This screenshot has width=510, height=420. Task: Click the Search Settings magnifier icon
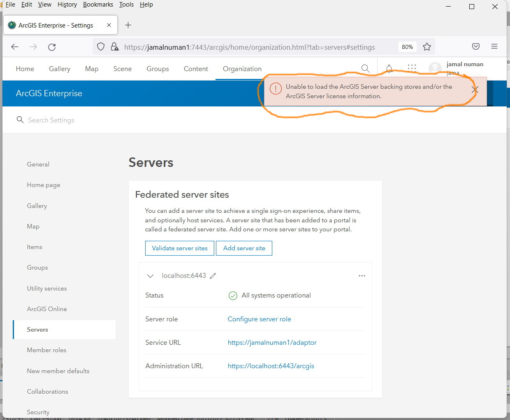[20, 120]
